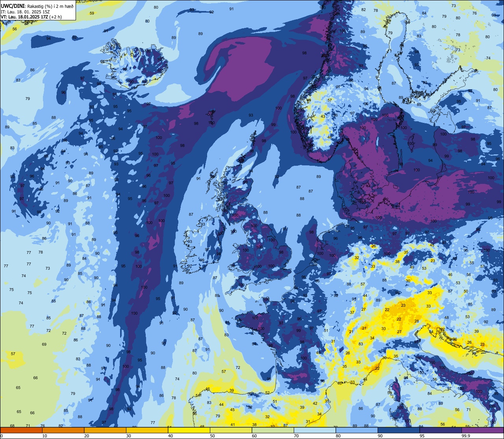Screen dimensions: 504x439
Task: Click the 30–40 golden legend segment
Action: tap(147, 430)
